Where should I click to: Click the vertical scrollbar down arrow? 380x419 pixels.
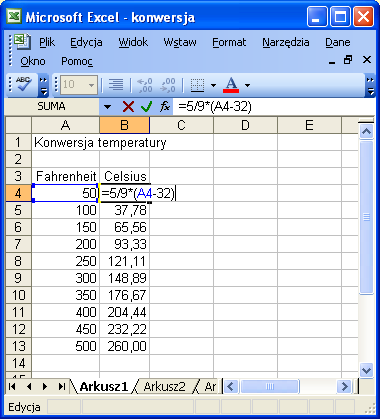(x=366, y=370)
